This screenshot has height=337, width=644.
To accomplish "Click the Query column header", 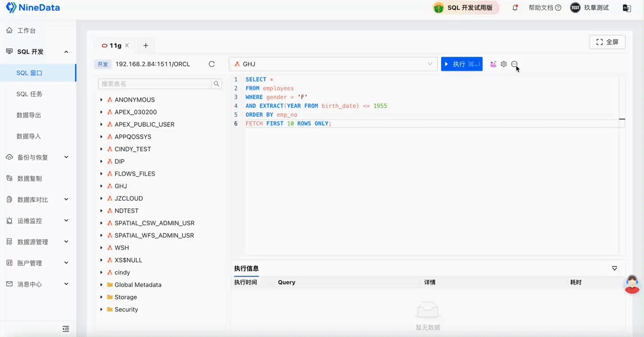I will (x=287, y=282).
